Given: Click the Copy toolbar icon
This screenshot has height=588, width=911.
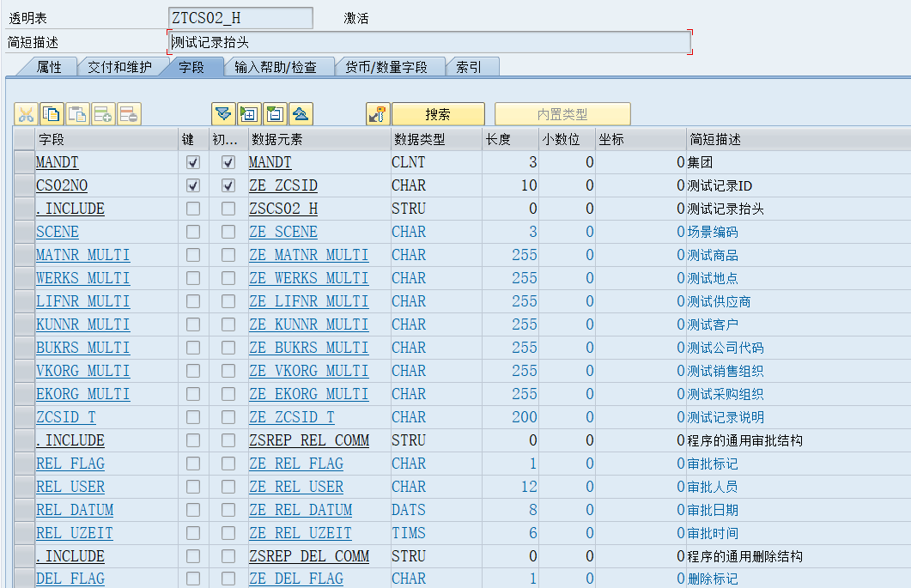Looking at the screenshot, I should pyautogui.click(x=52, y=114).
